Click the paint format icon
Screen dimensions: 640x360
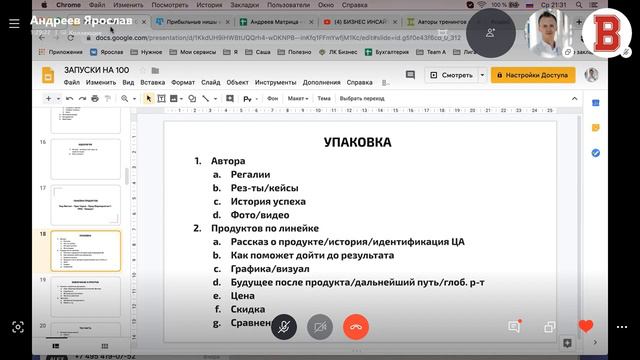pos(108,99)
